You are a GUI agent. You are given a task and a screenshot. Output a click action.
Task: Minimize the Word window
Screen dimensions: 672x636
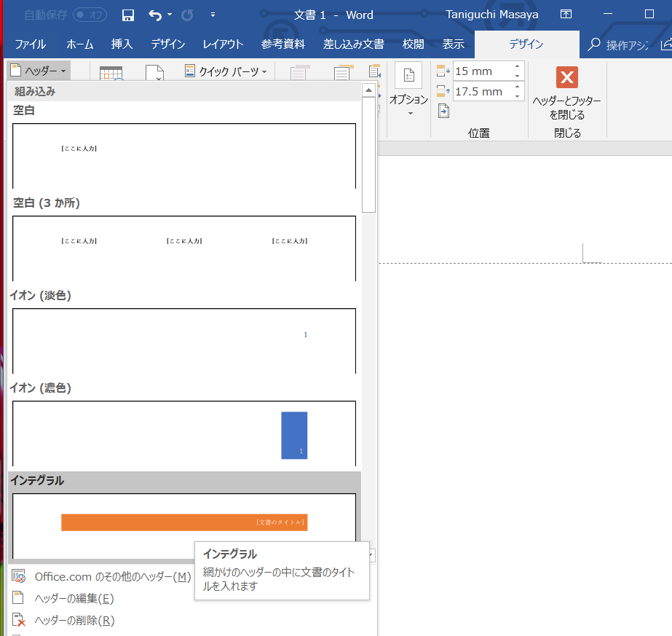607,14
